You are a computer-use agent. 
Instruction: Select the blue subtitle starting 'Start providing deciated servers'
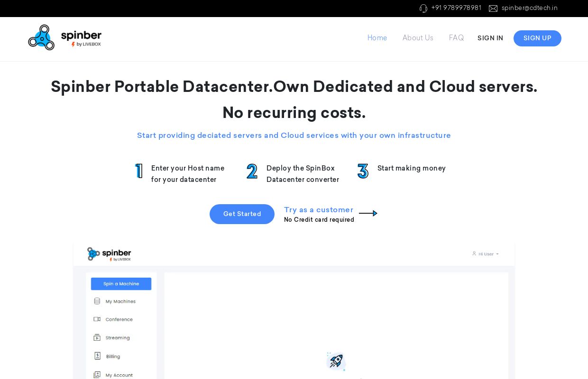294,135
